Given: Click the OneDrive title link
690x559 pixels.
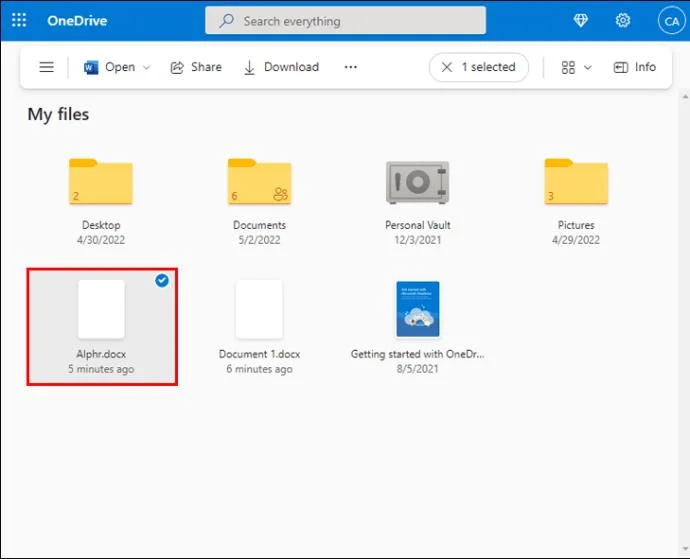Looking at the screenshot, I should coord(77,21).
